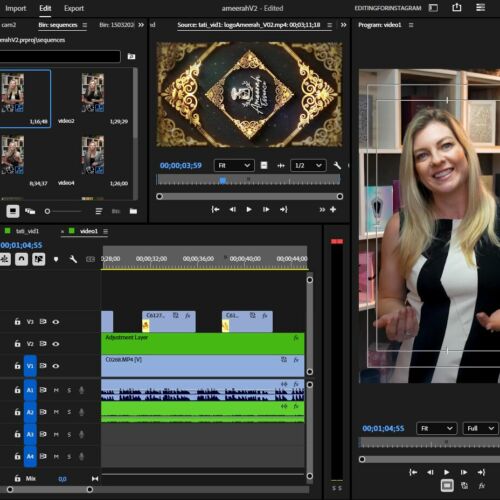Select the video2 sequence thumbnail
Image resolution: width=500 pixels, height=500 pixels.
[93, 98]
